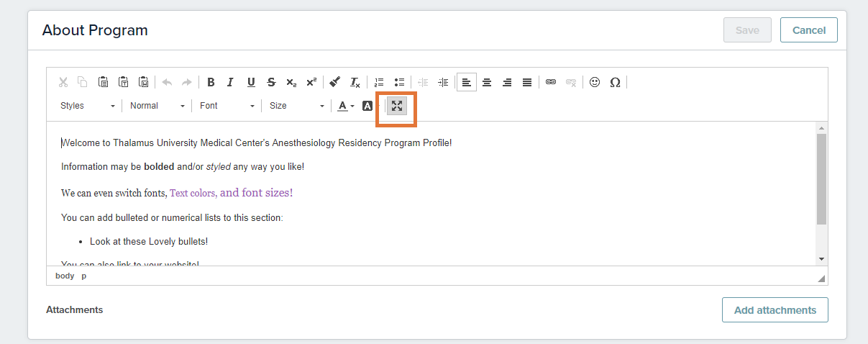Screen dimensions: 868x344
Task: Click the body element path tag
Action: point(65,276)
